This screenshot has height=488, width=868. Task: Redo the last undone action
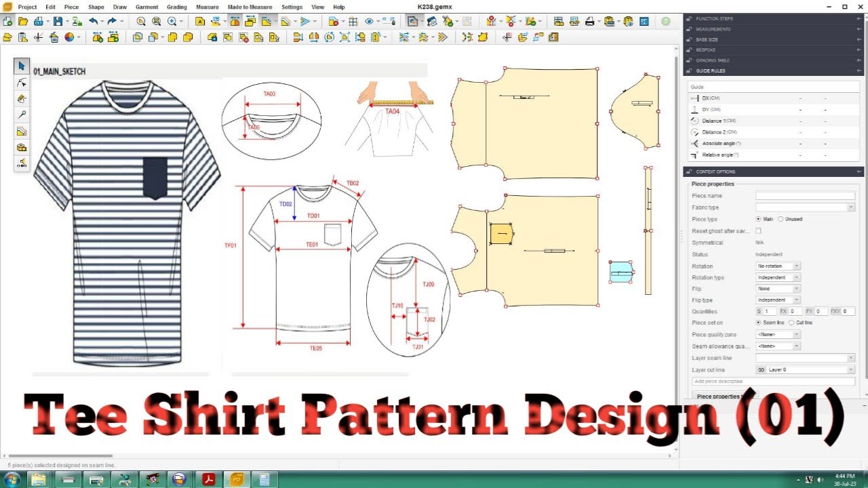click(x=112, y=22)
